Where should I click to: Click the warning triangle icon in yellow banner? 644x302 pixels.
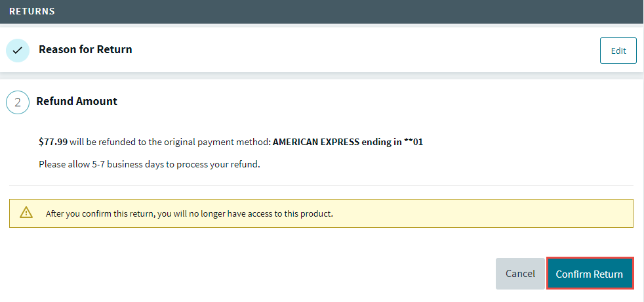(x=26, y=213)
